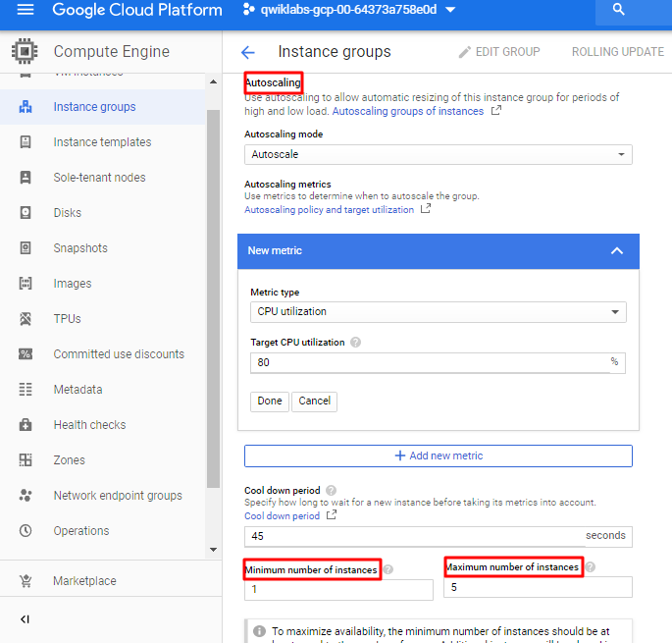Click the Disks sidebar icon
672x643 pixels.
click(x=26, y=213)
